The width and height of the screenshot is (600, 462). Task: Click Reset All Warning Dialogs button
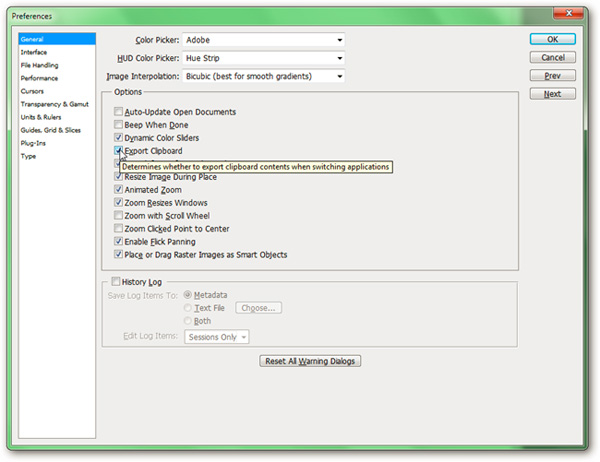point(309,361)
